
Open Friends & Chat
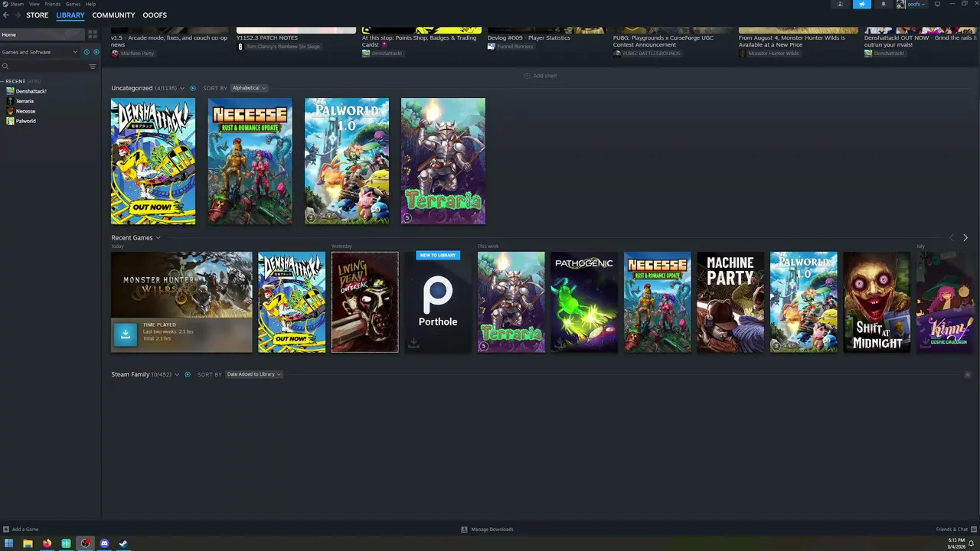coord(955,530)
